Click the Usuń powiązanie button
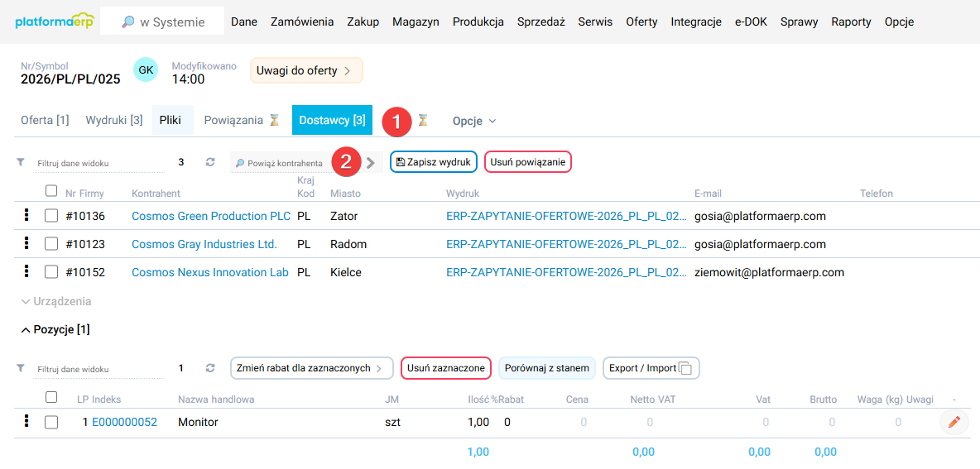 pos(528,162)
